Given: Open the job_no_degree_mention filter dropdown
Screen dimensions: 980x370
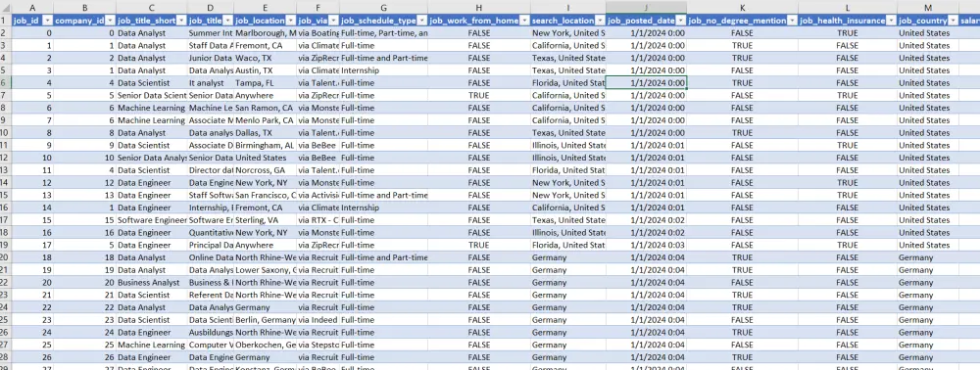Looking at the screenshot, I should tap(792, 21).
